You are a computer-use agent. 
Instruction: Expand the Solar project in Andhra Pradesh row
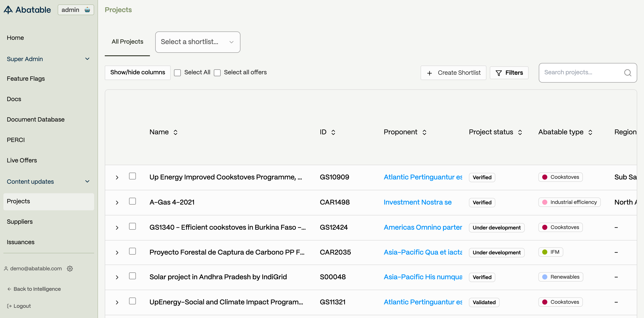[x=117, y=277]
